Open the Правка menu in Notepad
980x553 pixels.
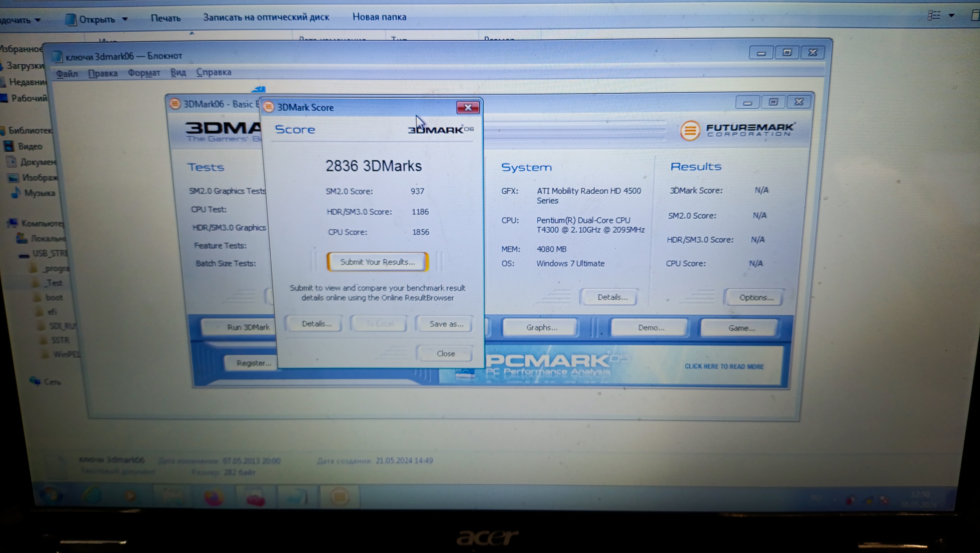pyautogui.click(x=102, y=73)
